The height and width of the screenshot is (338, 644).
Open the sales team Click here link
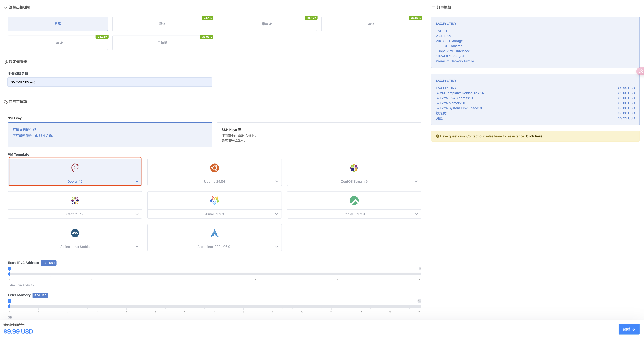pyautogui.click(x=534, y=136)
